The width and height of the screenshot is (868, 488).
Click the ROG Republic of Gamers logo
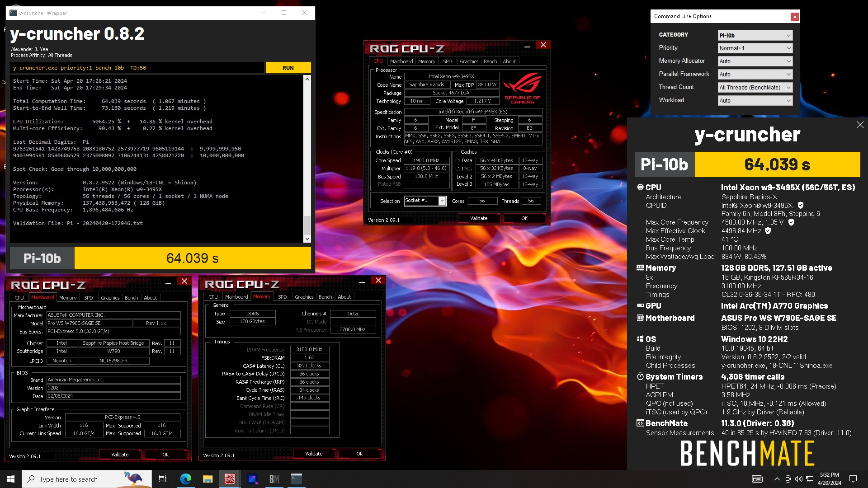point(522,89)
